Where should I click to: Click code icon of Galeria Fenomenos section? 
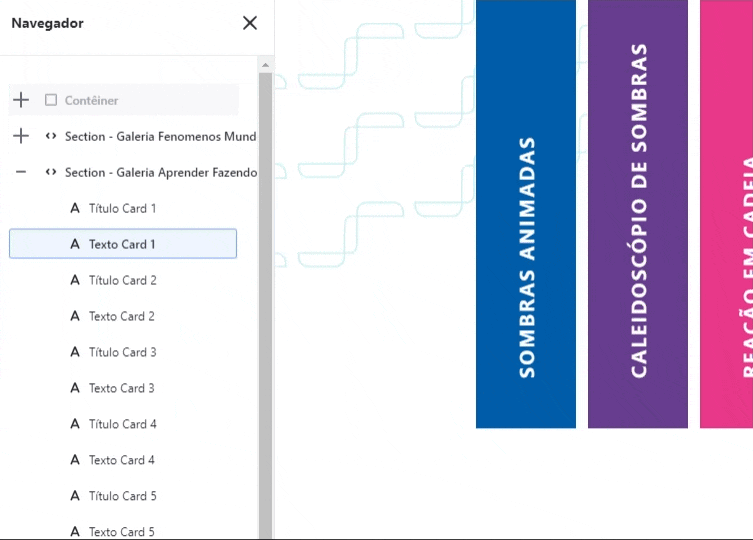[x=51, y=136]
